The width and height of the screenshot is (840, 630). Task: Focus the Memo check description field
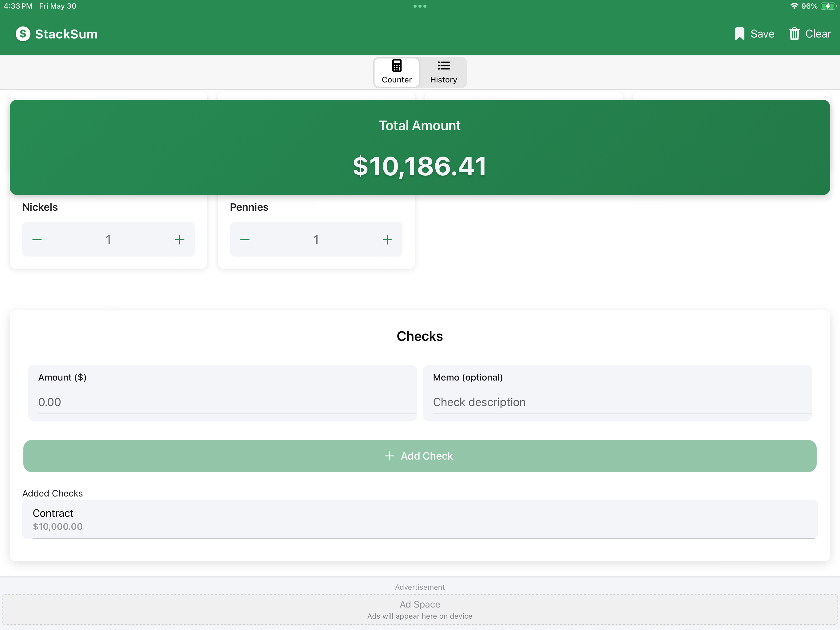coord(617,393)
